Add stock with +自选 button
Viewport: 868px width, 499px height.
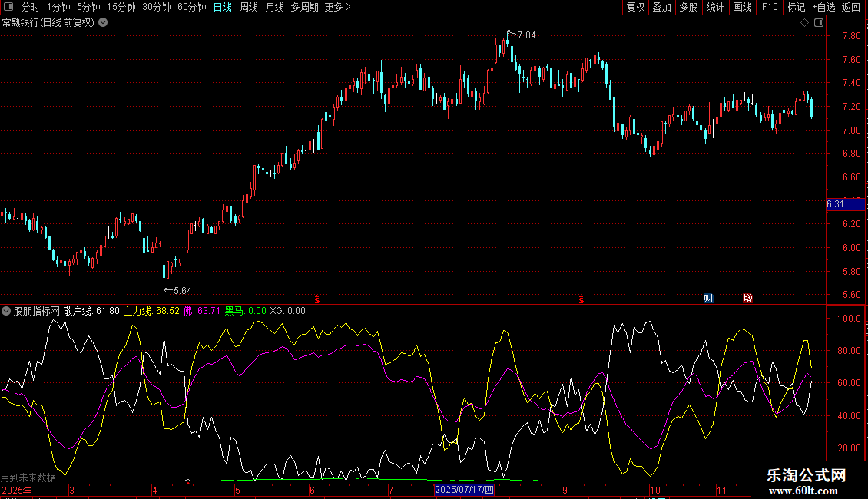pos(823,7)
